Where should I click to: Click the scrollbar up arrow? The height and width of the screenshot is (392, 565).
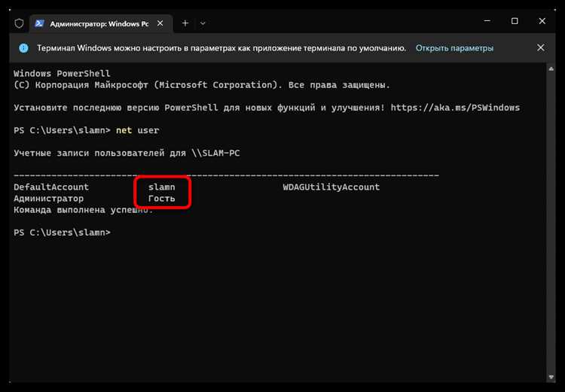coord(551,68)
